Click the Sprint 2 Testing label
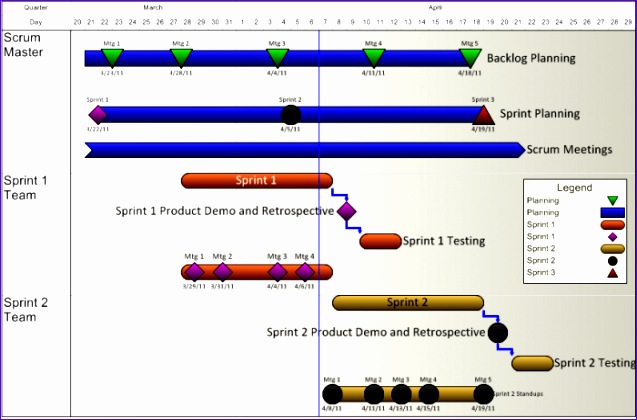637x420 pixels. (595, 363)
